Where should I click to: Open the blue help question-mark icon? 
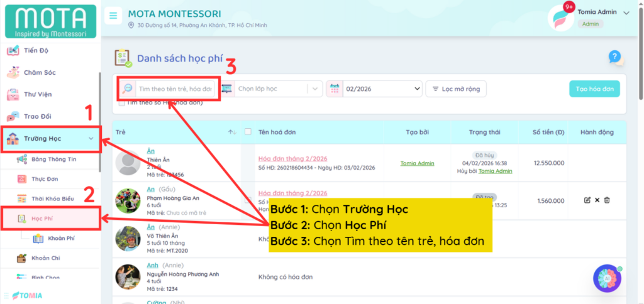(x=614, y=57)
